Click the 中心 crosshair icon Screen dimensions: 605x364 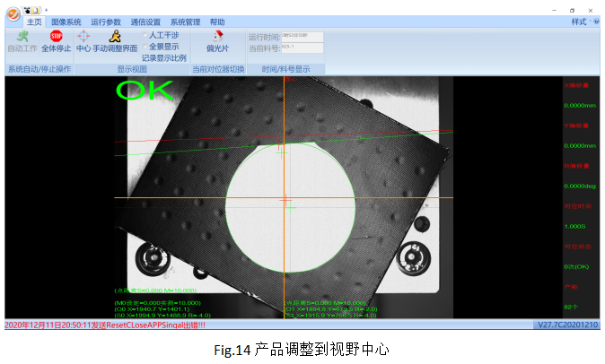83,41
